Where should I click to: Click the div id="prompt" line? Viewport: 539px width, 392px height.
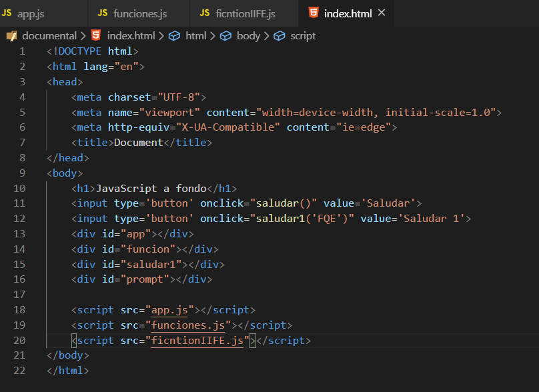coord(141,279)
